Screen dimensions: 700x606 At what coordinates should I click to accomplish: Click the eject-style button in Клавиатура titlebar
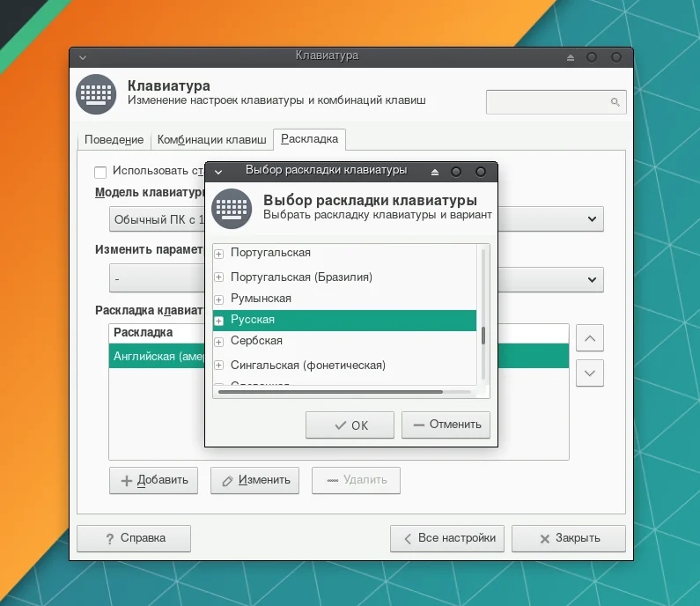570,57
